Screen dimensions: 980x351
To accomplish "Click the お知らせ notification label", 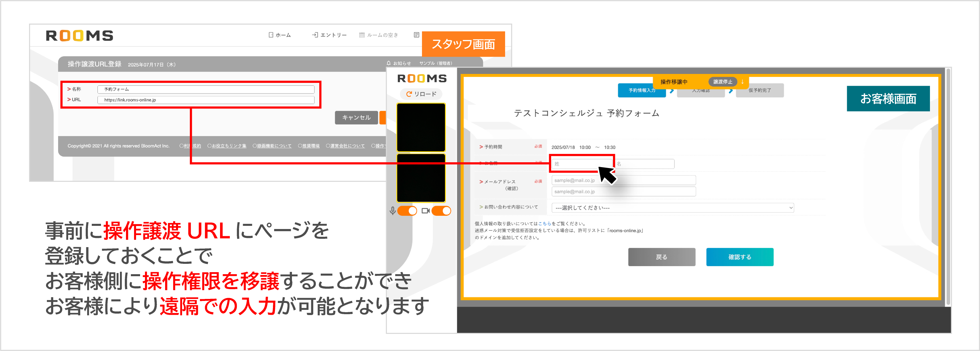I will [x=402, y=63].
